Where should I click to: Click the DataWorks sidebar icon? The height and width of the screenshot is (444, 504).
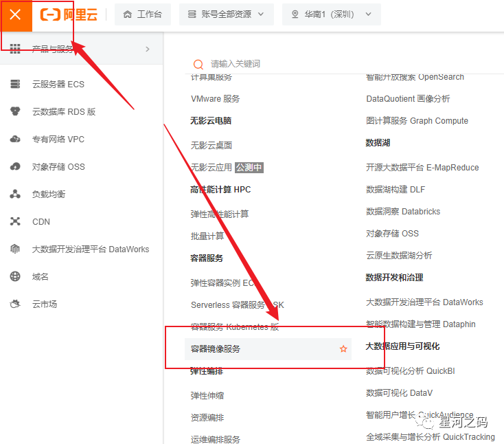(x=15, y=249)
